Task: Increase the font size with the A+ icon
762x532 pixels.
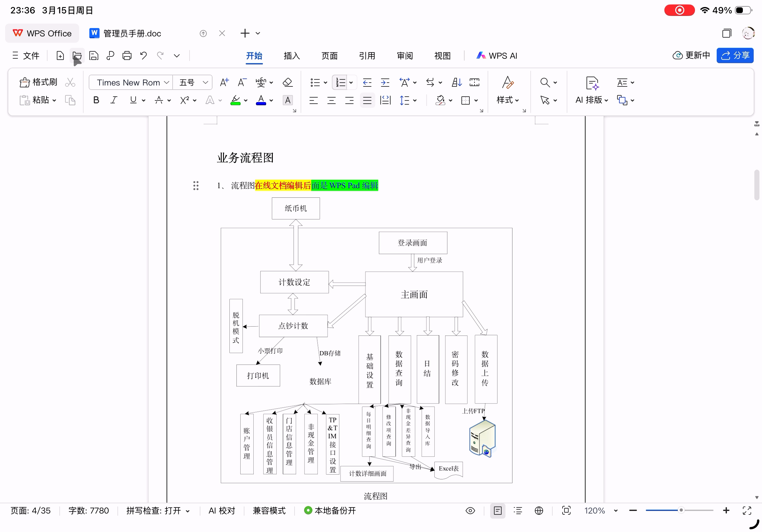Action: 224,82
